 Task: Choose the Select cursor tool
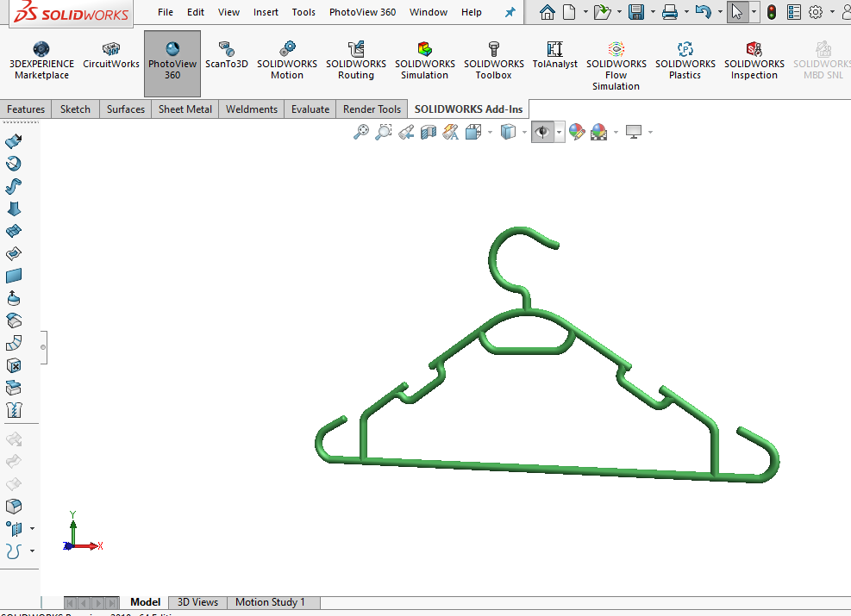pos(737,12)
